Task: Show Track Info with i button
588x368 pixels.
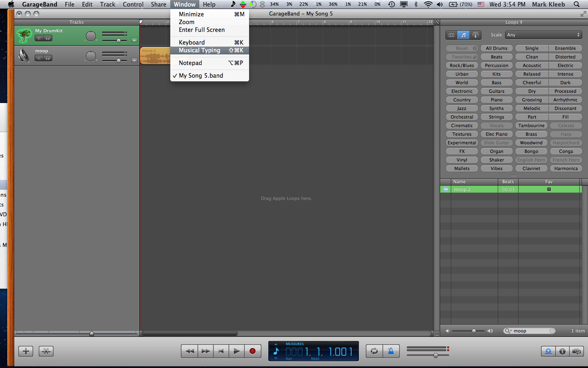Action: (x=562, y=351)
